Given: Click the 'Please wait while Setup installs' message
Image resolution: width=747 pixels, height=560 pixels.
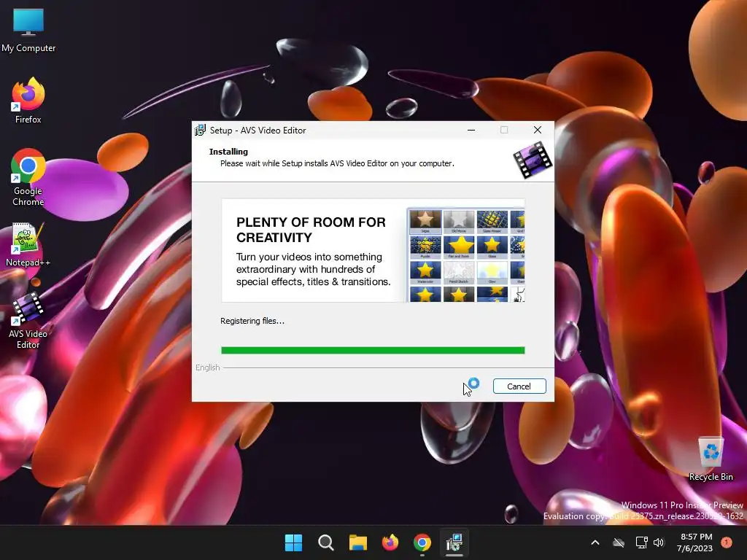Looking at the screenshot, I should click(x=337, y=163).
